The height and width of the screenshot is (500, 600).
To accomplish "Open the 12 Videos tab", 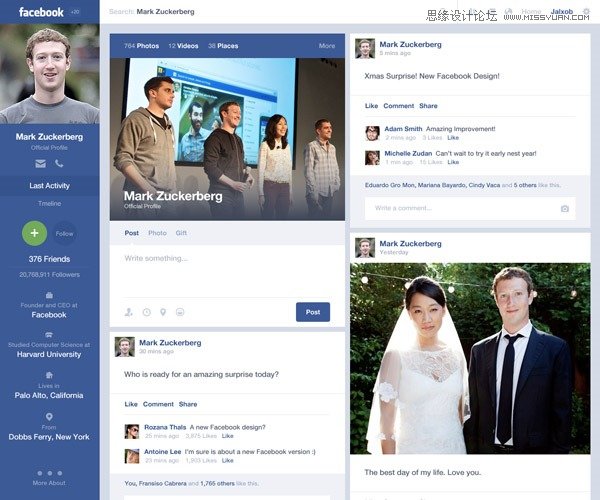I will pos(183,46).
